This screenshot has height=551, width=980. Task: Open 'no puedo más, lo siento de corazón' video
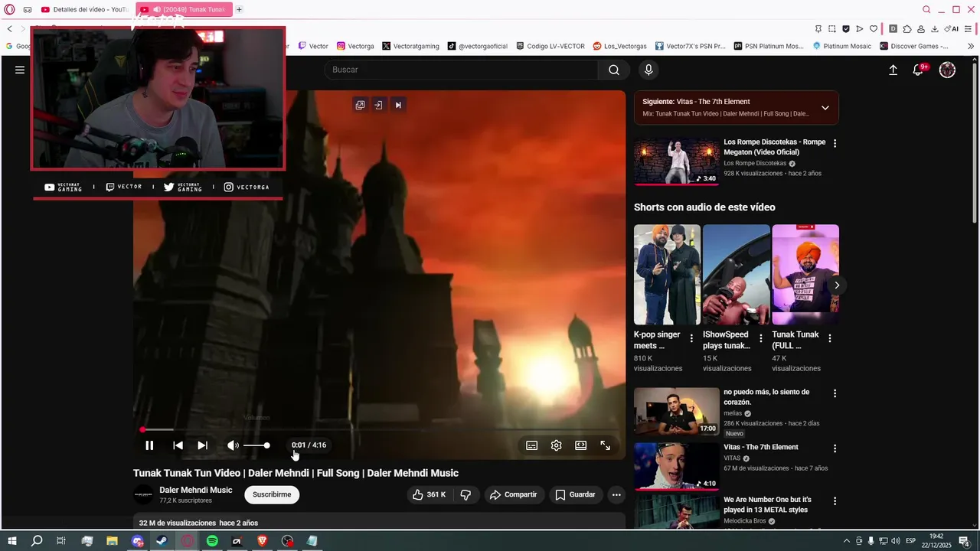(x=766, y=397)
